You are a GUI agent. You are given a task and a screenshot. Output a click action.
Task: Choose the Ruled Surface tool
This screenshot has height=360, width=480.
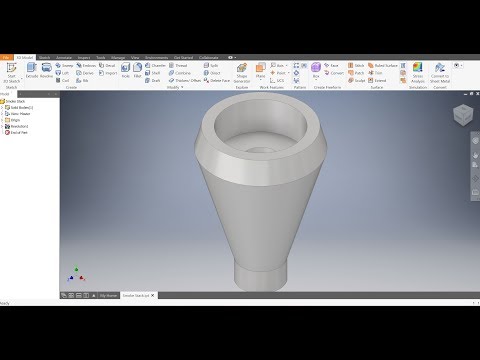click(383, 65)
